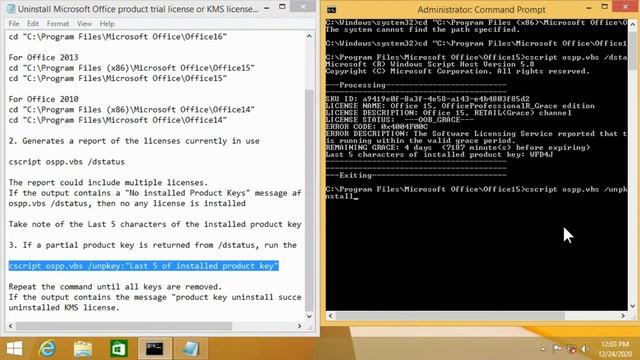Click the Command Prompt title bar icon
This screenshot has height=360, width=640.
coord(331,9)
